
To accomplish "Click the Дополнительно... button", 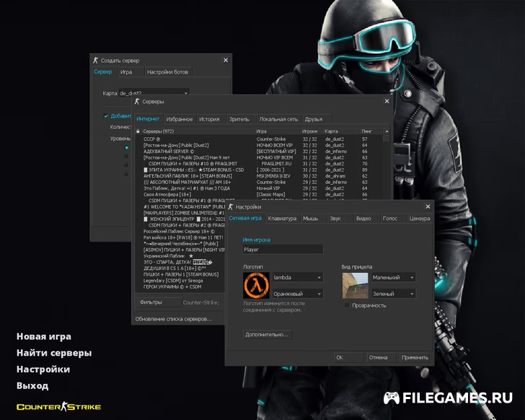I will click(x=267, y=335).
